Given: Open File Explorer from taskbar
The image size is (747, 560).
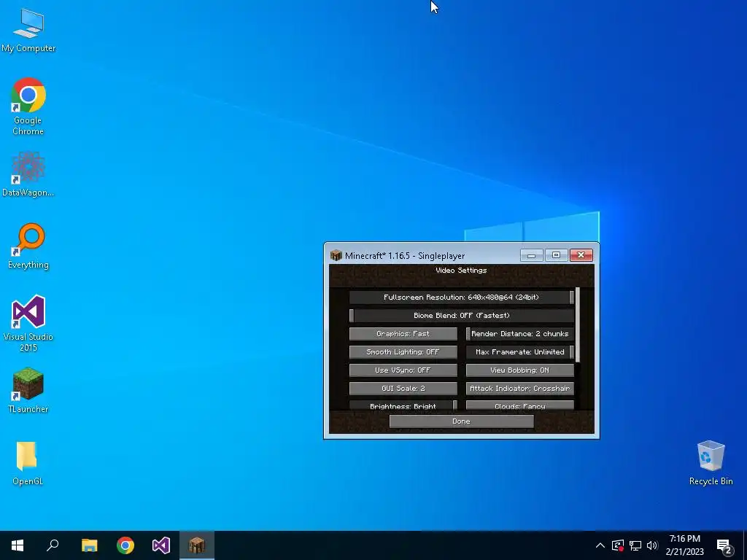Looking at the screenshot, I should (x=89, y=545).
